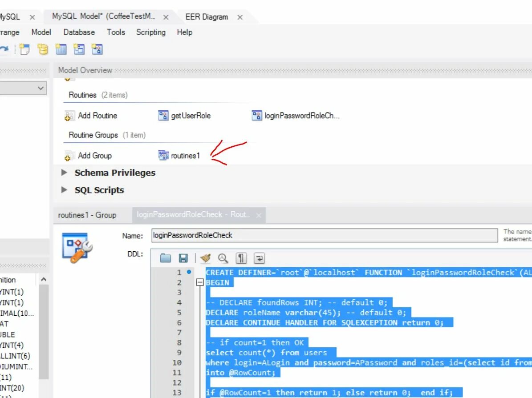The image size is (532, 398).
Task: Click line 5 DECLARE roleName code
Action: pyautogui.click(x=306, y=313)
